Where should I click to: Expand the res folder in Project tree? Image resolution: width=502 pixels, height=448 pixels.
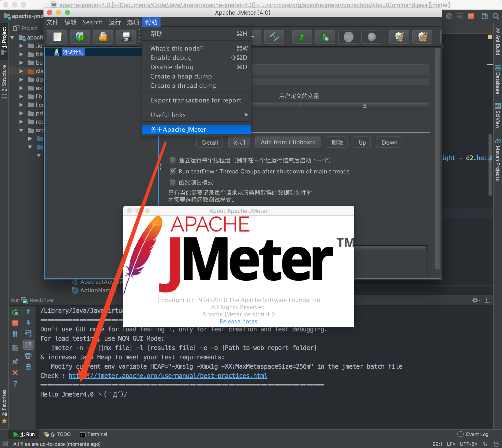pos(21,122)
